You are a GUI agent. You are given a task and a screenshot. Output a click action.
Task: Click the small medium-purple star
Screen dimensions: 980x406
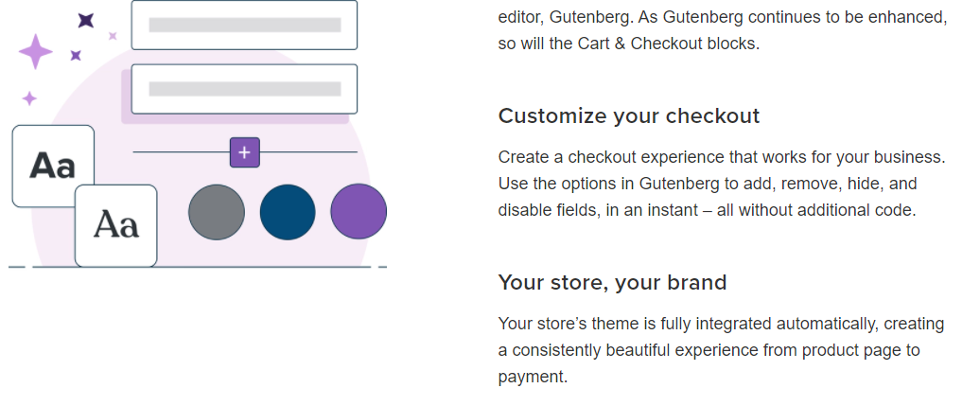[76, 56]
